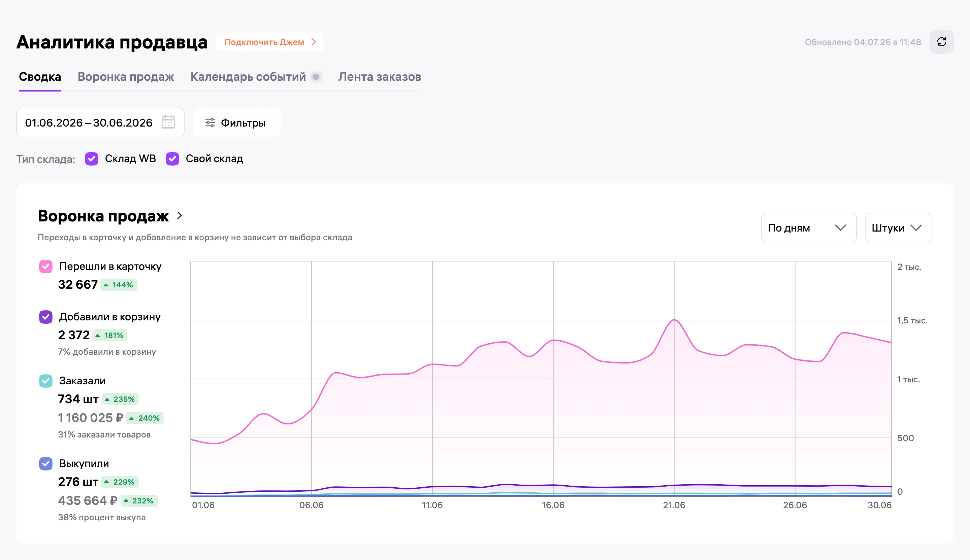This screenshot has height=560, width=970.
Task: Click the 181% growth badge
Action: tap(110, 336)
